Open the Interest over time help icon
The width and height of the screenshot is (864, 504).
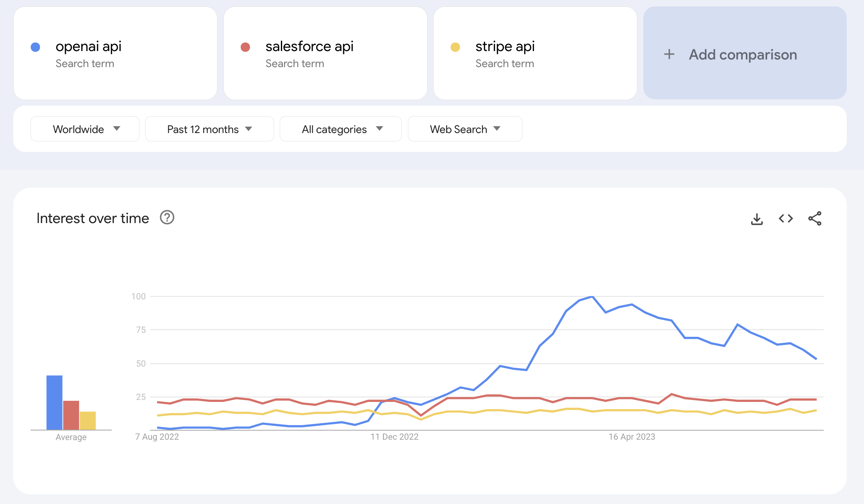coord(167,217)
